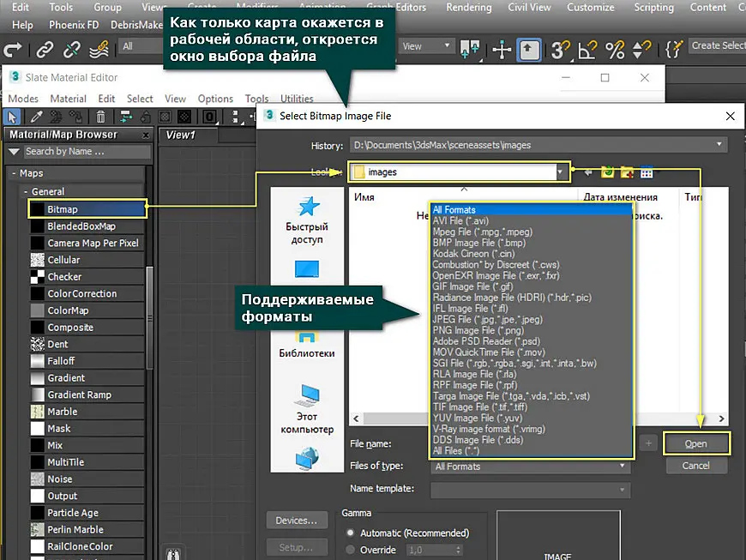The width and height of the screenshot is (746, 560).
Task: Toggle the 3D Snaps button
Action: (560, 50)
